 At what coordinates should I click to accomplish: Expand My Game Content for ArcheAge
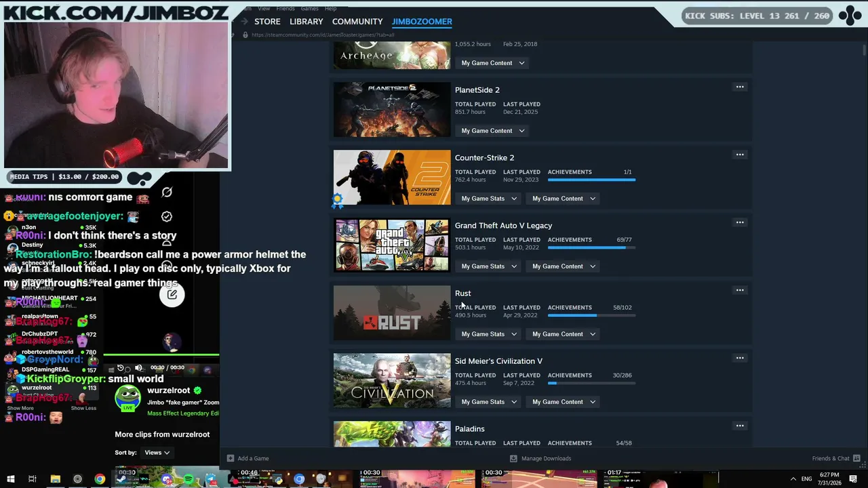click(x=493, y=63)
